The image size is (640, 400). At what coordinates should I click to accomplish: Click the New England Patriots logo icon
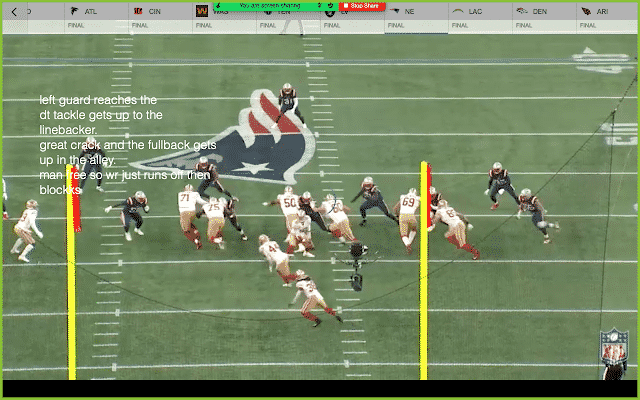tap(395, 11)
